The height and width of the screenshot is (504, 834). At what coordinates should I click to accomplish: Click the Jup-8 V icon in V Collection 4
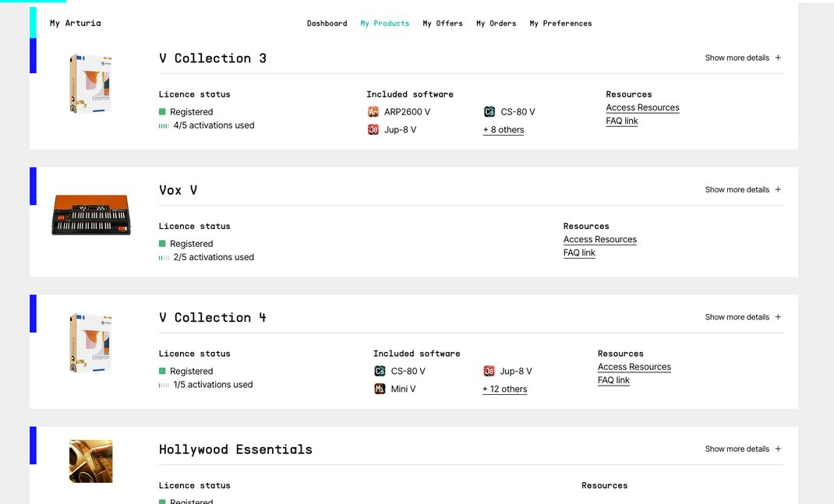click(x=489, y=372)
